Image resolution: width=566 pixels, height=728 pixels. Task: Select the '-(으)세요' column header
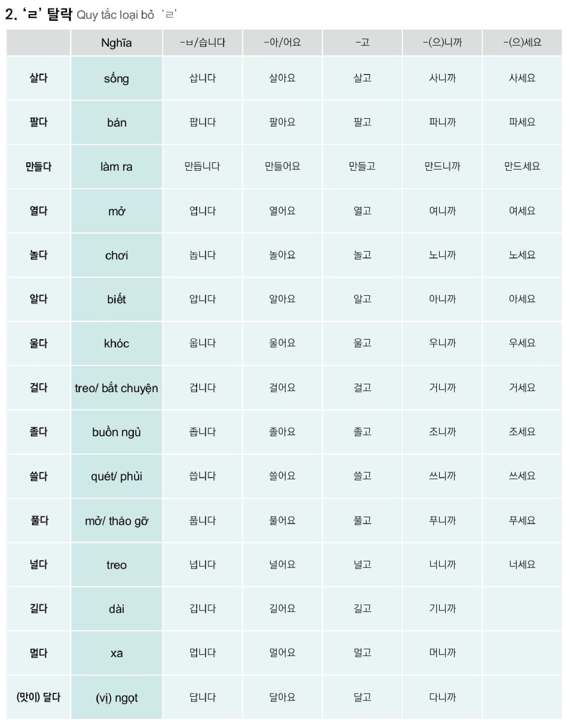pos(522,42)
